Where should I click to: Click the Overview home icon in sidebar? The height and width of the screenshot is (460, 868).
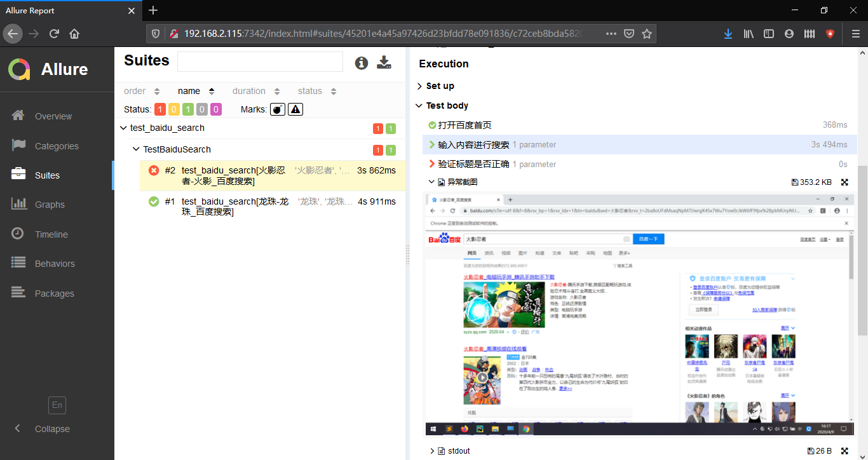point(18,116)
